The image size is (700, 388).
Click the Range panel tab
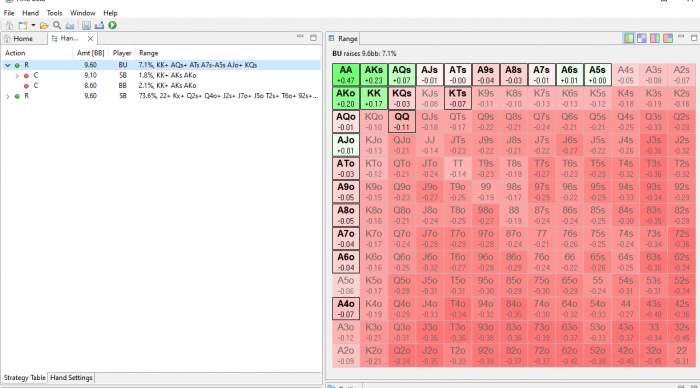click(x=344, y=39)
